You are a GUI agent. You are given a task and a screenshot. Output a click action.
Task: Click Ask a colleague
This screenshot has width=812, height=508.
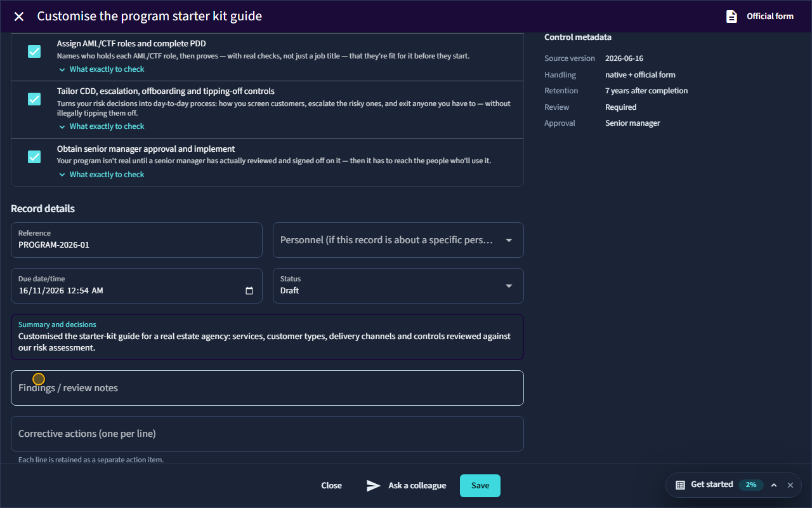click(x=407, y=486)
